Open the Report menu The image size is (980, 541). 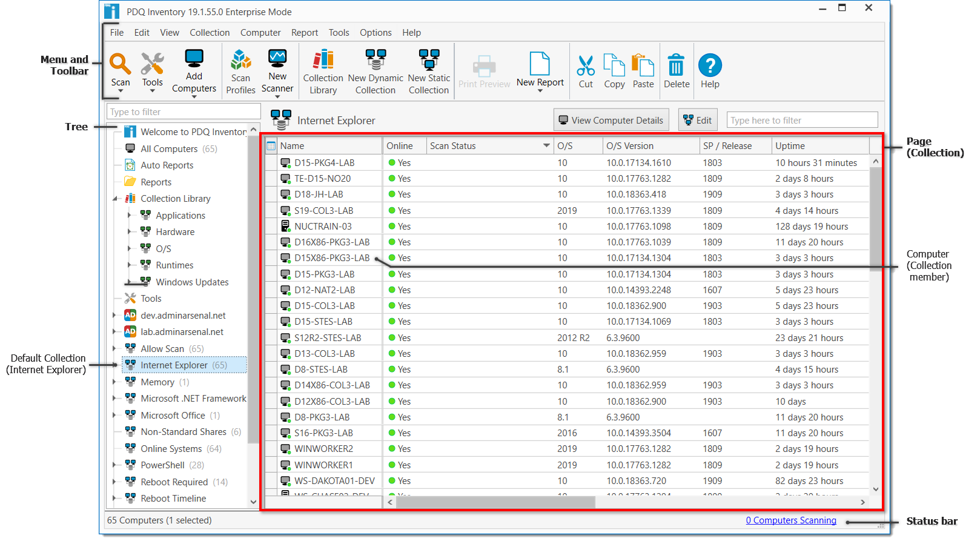(304, 33)
